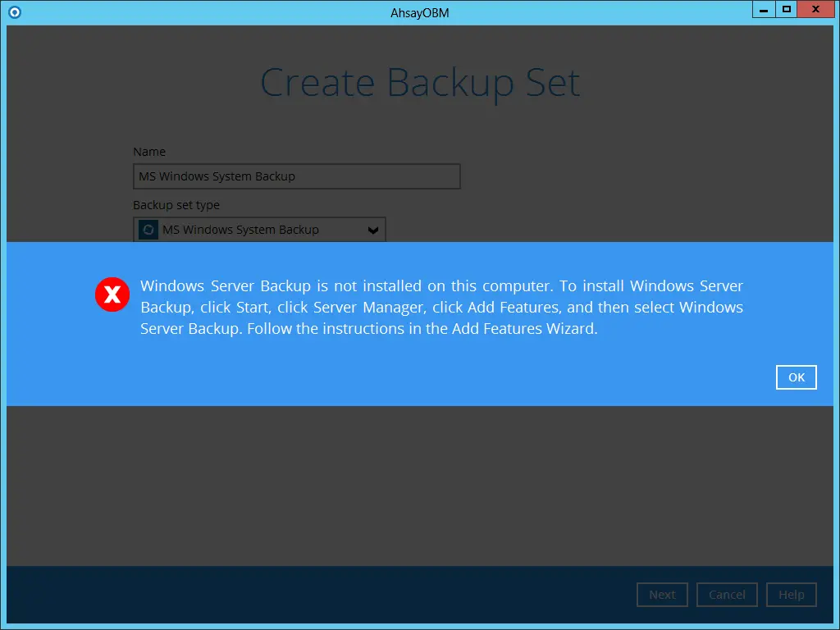The height and width of the screenshot is (630, 840).
Task: Open Help from the bottom bar
Action: coord(791,594)
